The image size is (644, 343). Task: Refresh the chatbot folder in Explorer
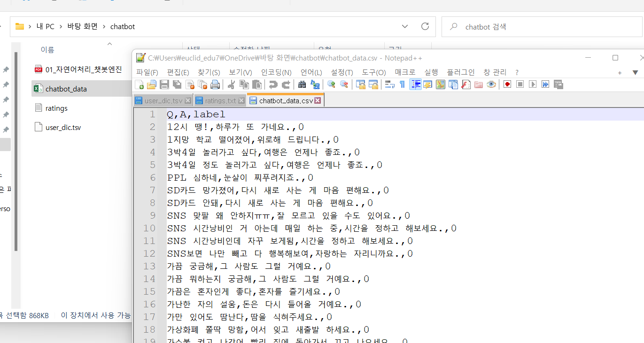425,26
